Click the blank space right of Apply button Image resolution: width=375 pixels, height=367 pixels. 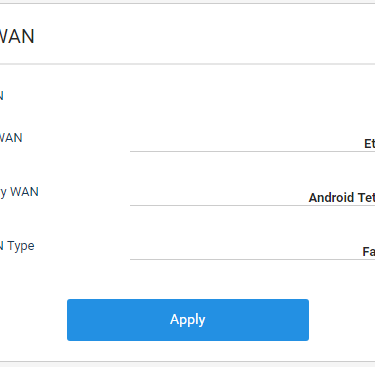point(342,320)
